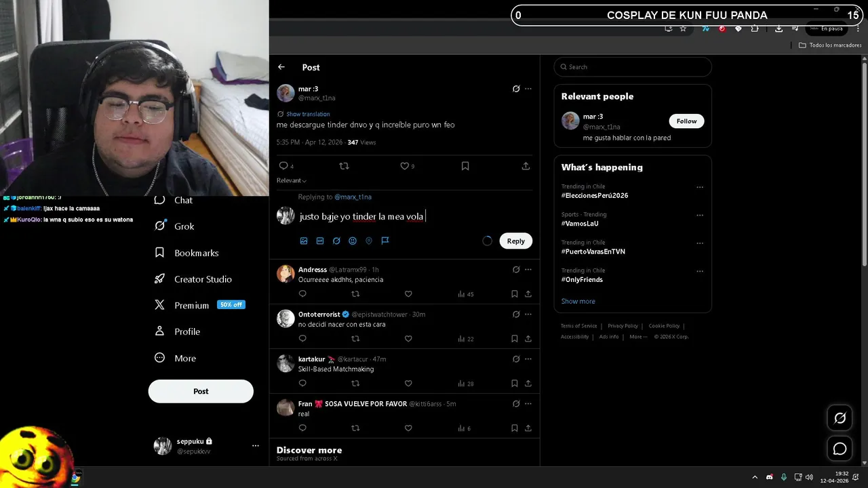Expand More footer links
868x488 pixels.
point(638,337)
